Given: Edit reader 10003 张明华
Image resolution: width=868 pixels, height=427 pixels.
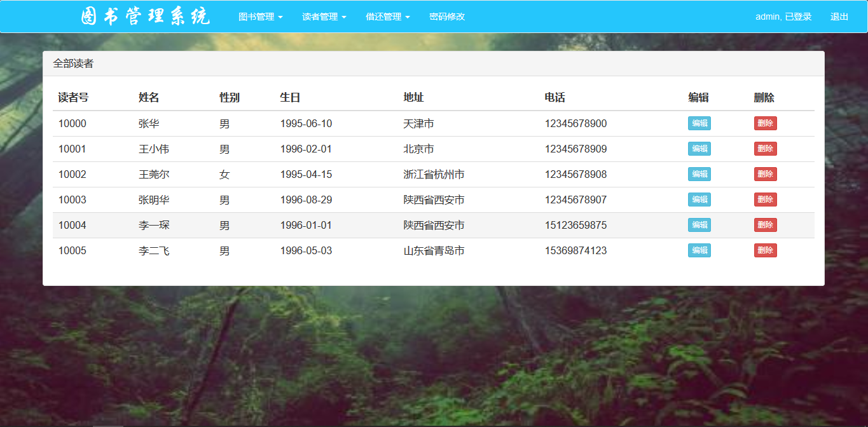Looking at the screenshot, I should pos(699,200).
